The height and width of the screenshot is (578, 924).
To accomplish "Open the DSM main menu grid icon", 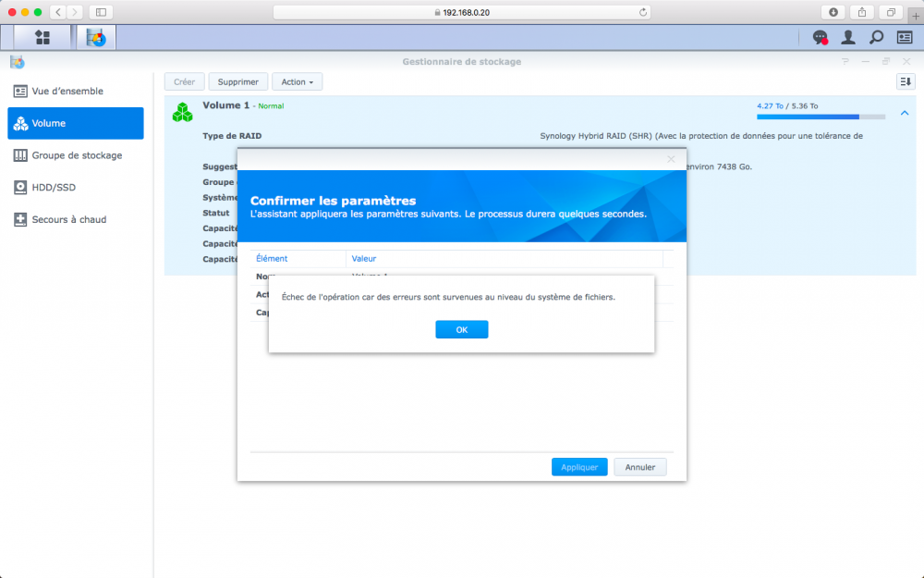I will point(42,38).
